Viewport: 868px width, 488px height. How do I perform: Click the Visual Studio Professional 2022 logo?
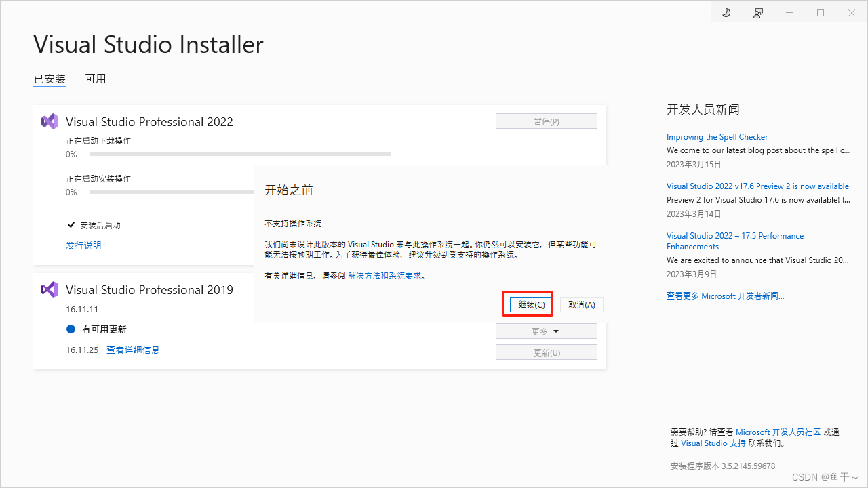click(49, 121)
